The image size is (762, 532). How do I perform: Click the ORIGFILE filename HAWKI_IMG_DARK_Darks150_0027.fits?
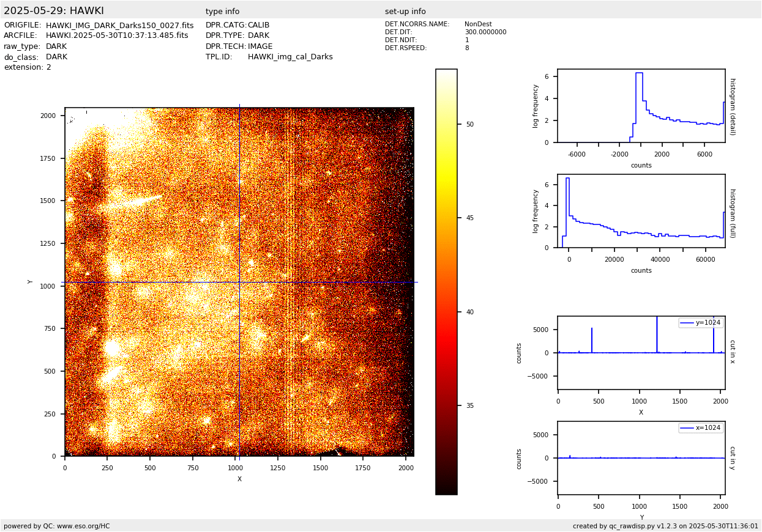(x=119, y=26)
